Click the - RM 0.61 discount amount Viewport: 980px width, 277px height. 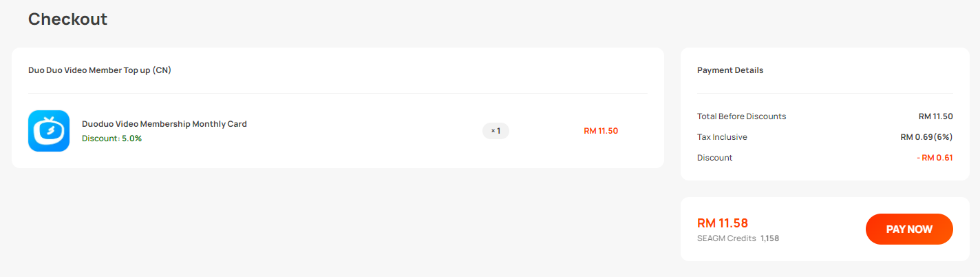coord(935,158)
